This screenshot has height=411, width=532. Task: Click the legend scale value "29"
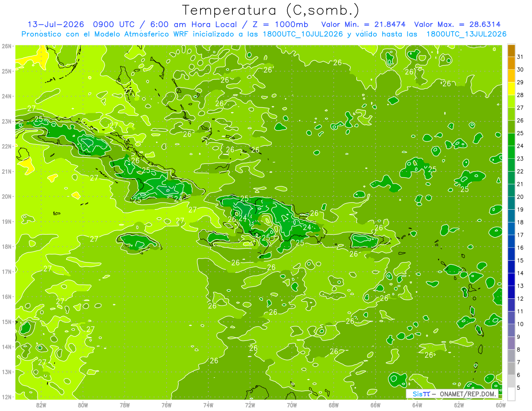520,82
